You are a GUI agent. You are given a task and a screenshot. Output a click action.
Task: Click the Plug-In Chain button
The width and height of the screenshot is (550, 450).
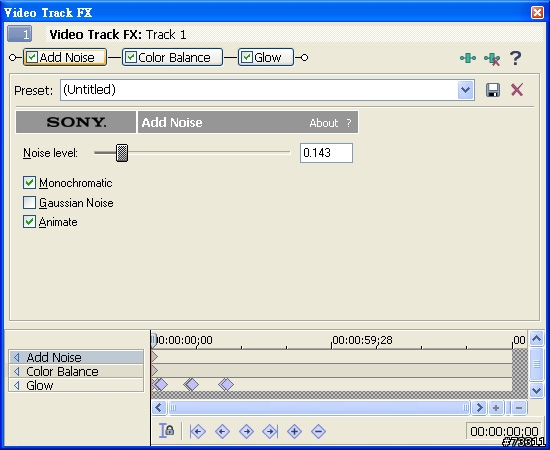click(468, 58)
